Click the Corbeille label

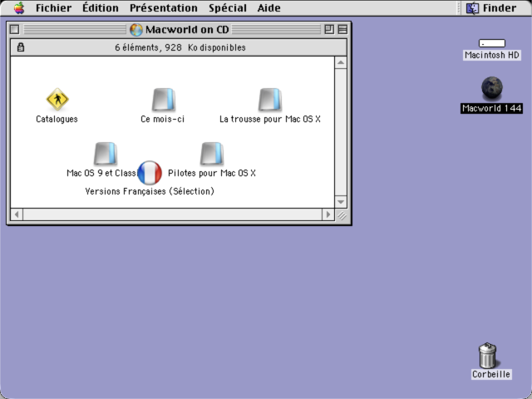point(491,374)
